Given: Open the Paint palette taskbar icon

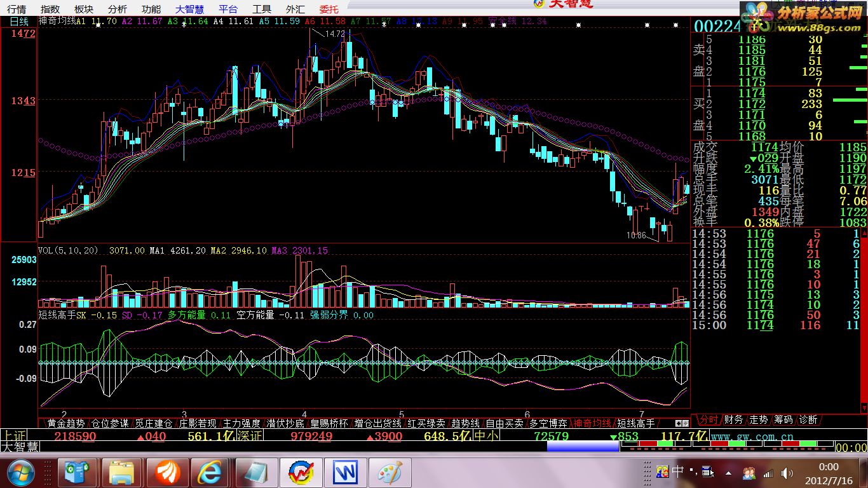Looking at the screenshot, I should 390,473.
